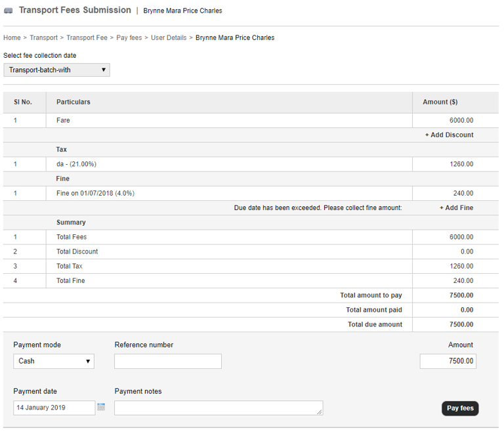Screen dimensions: 504x432
Task: Click the Amount ($) column header
Action: click(440, 102)
